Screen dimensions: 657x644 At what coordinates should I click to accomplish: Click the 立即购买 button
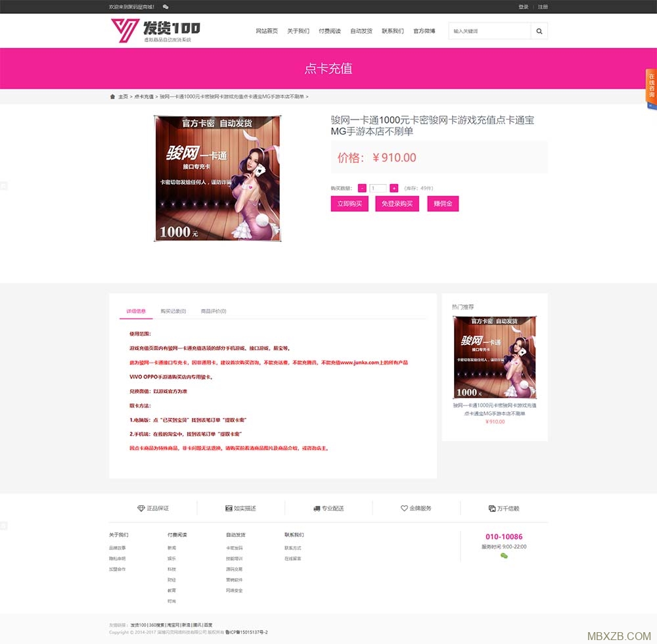(350, 204)
